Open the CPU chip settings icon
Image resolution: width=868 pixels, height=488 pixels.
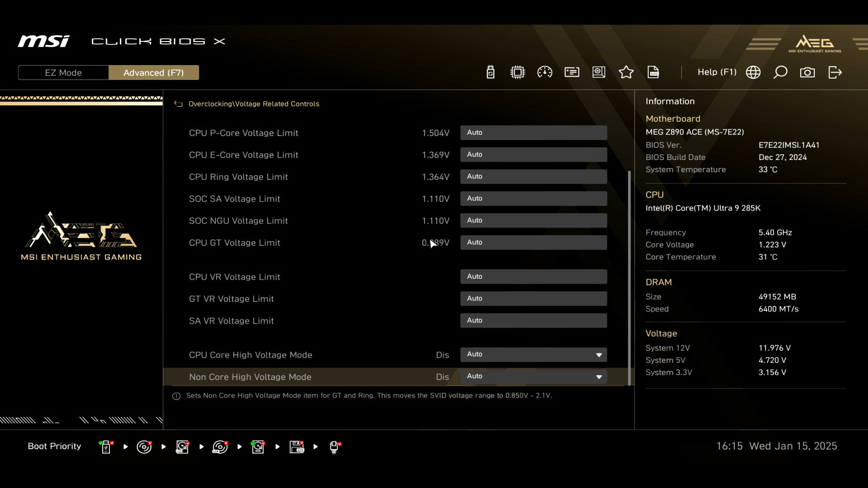click(518, 72)
